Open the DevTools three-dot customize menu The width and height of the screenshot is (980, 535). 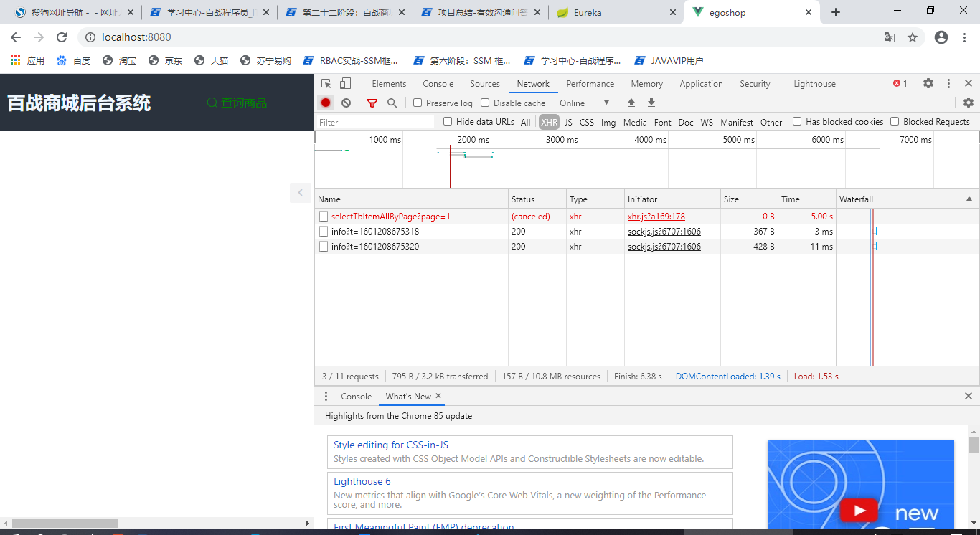(x=948, y=83)
